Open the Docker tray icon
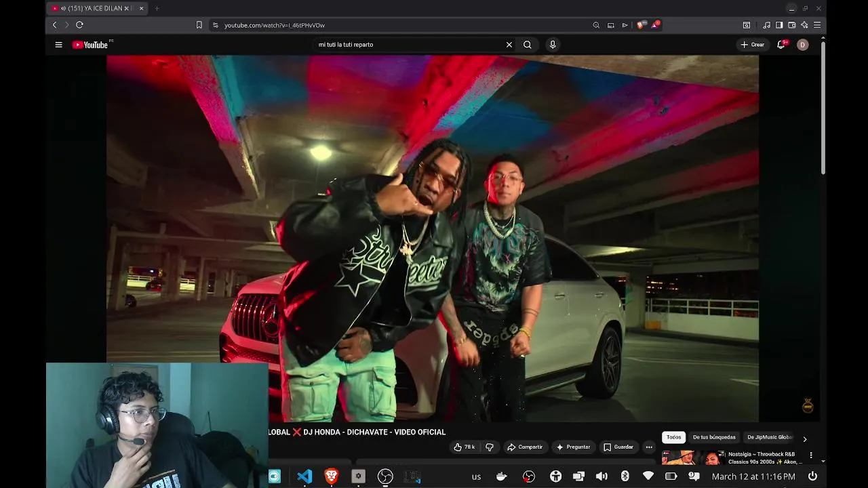The height and width of the screenshot is (488, 868). click(x=502, y=476)
